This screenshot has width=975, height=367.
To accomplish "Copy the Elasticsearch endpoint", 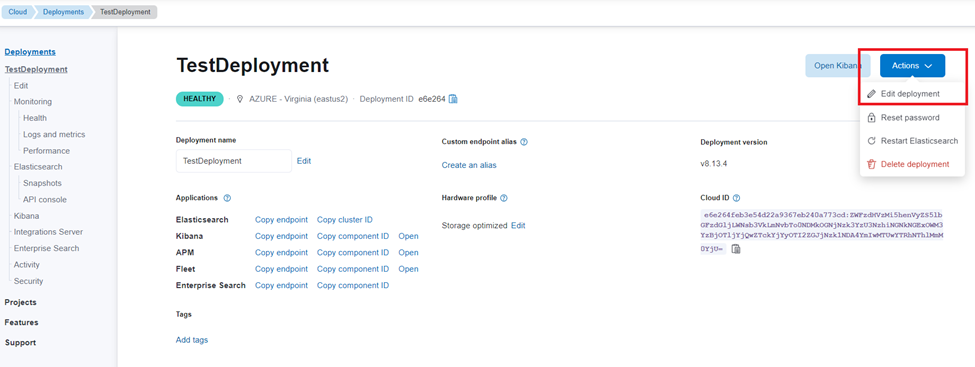I will pos(281,220).
